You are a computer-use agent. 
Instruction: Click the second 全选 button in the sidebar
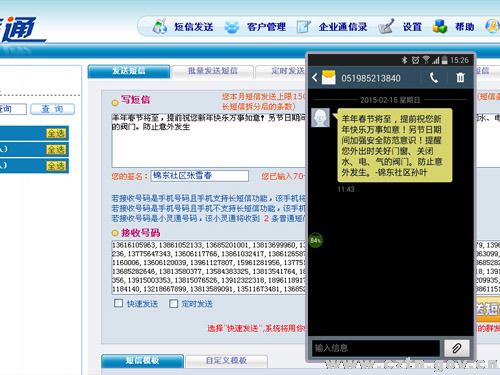tap(56, 150)
